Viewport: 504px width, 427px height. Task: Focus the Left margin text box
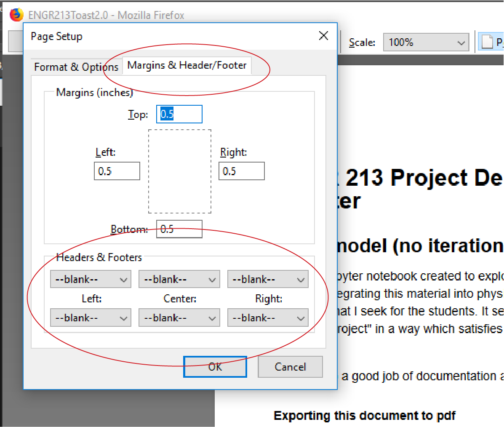point(117,171)
